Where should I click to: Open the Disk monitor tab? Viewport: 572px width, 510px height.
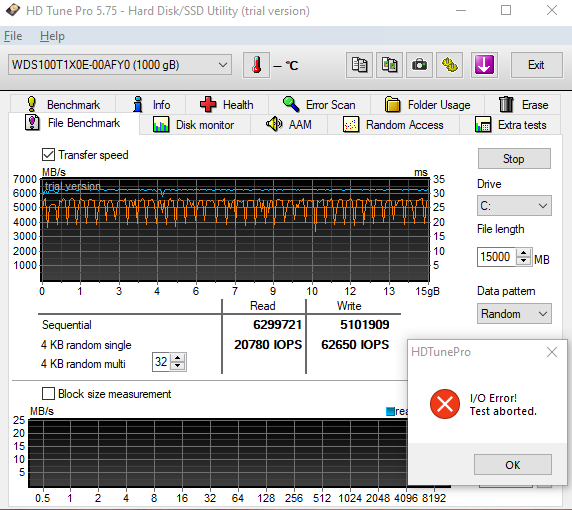pyautogui.click(x=194, y=125)
